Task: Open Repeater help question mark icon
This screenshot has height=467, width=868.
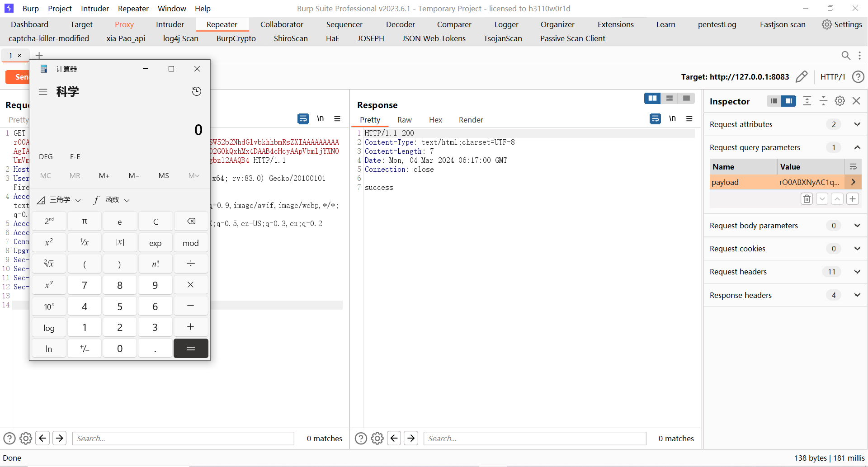Action: [x=858, y=77]
